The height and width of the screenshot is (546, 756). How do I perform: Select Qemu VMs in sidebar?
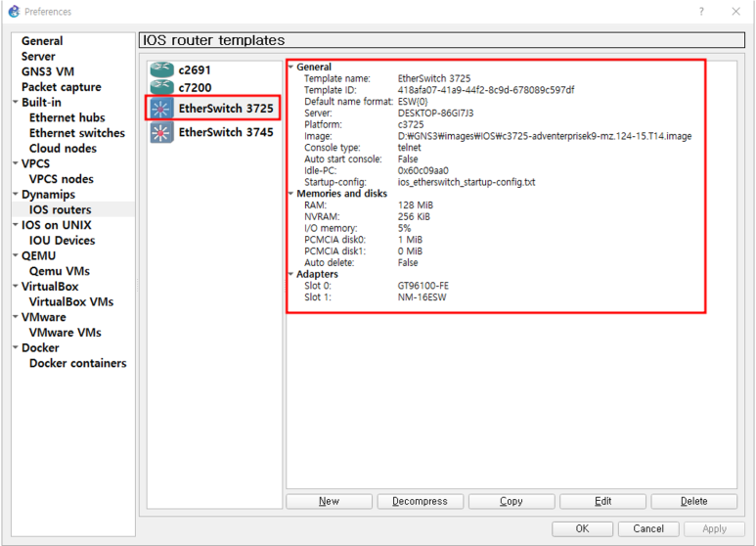59,271
